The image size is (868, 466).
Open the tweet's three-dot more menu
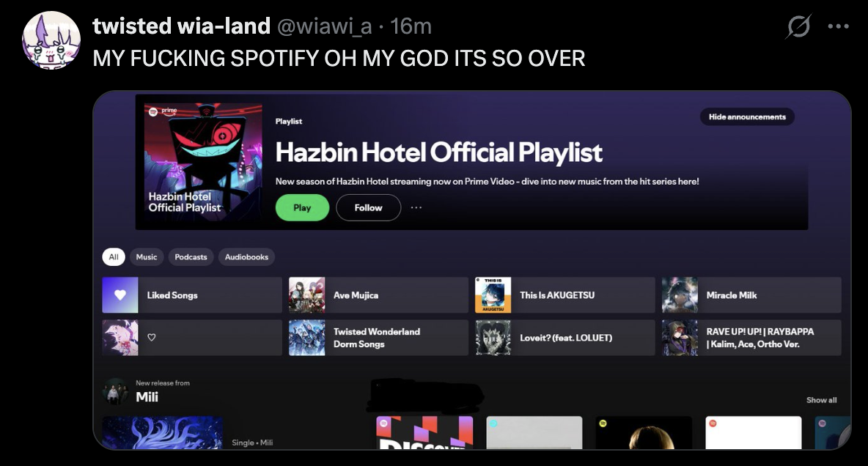(x=838, y=26)
